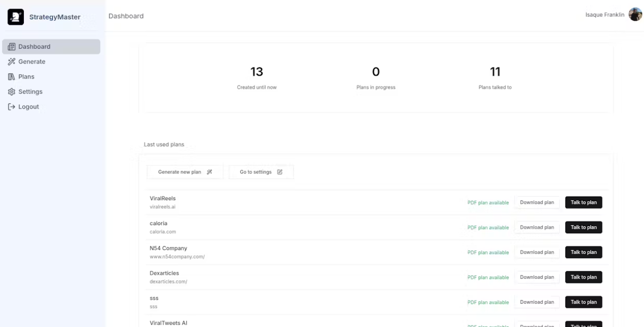Open the Plans menu item

(x=51, y=77)
